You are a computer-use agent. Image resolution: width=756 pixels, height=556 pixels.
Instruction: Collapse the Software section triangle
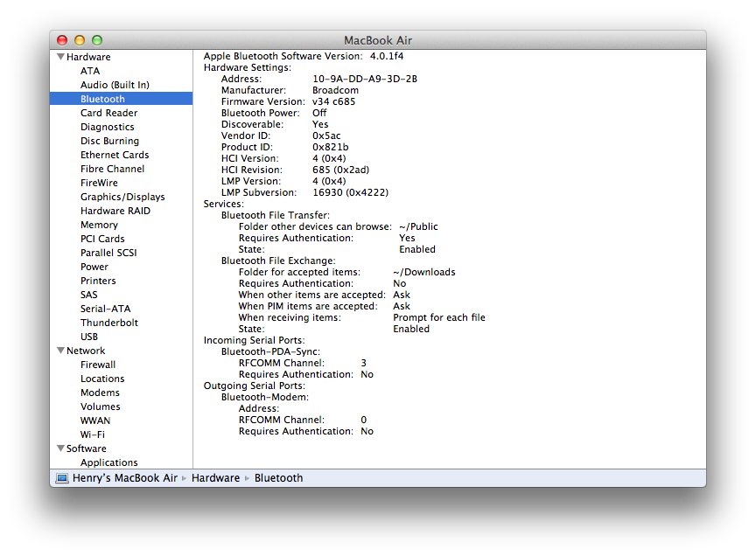tap(60, 448)
